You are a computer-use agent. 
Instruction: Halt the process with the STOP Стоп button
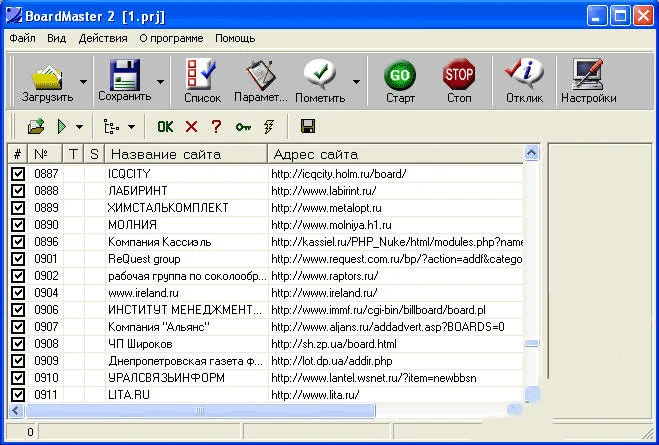pyautogui.click(x=459, y=74)
